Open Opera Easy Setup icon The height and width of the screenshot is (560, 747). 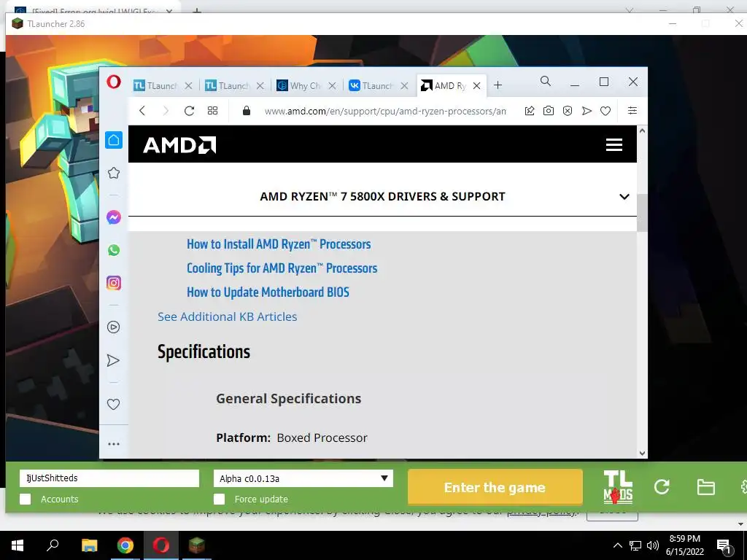pyautogui.click(x=632, y=111)
